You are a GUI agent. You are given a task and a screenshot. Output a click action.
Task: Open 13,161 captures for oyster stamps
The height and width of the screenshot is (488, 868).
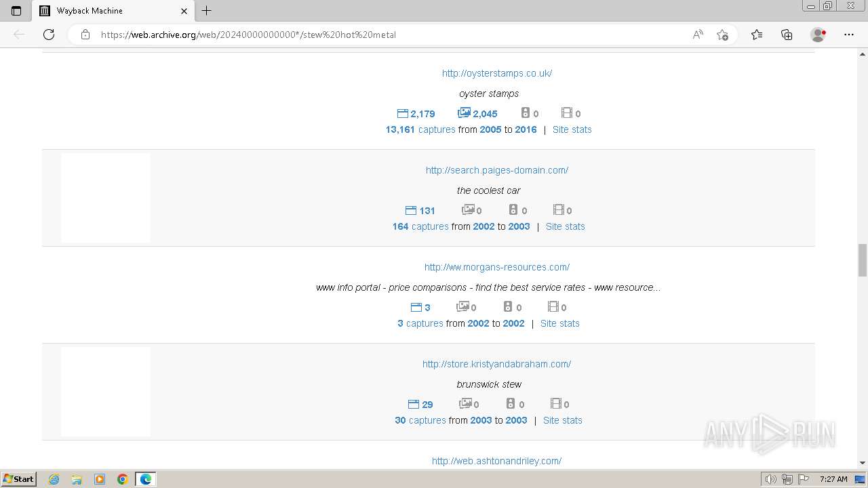[420, 129]
